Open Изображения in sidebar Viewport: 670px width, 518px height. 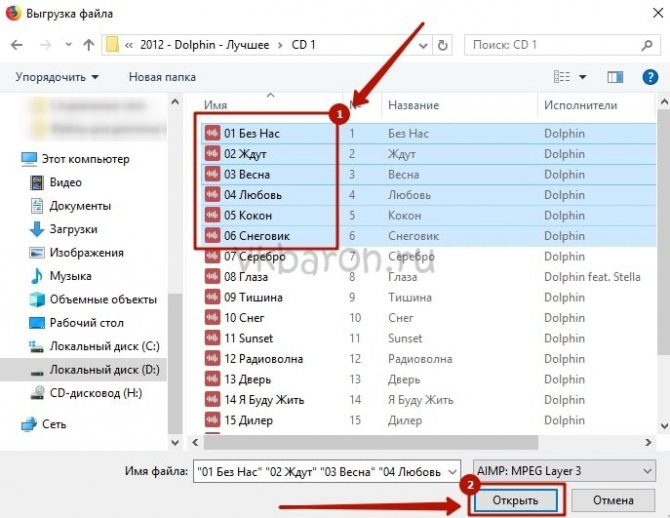[77, 253]
